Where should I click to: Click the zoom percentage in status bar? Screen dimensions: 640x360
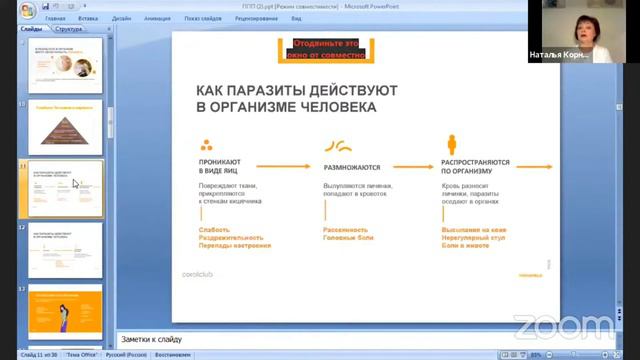(536, 355)
